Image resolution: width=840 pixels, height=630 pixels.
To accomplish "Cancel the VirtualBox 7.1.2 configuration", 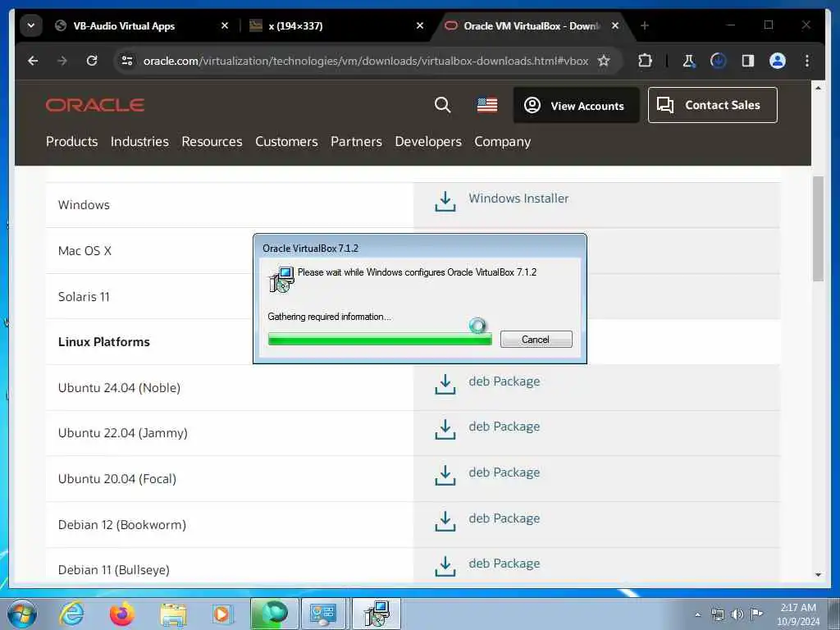I will tap(536, 339).
